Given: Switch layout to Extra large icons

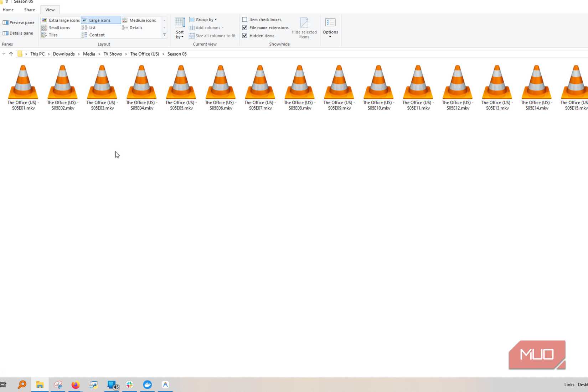Looking at the screenshot, I should coord(61,20).
